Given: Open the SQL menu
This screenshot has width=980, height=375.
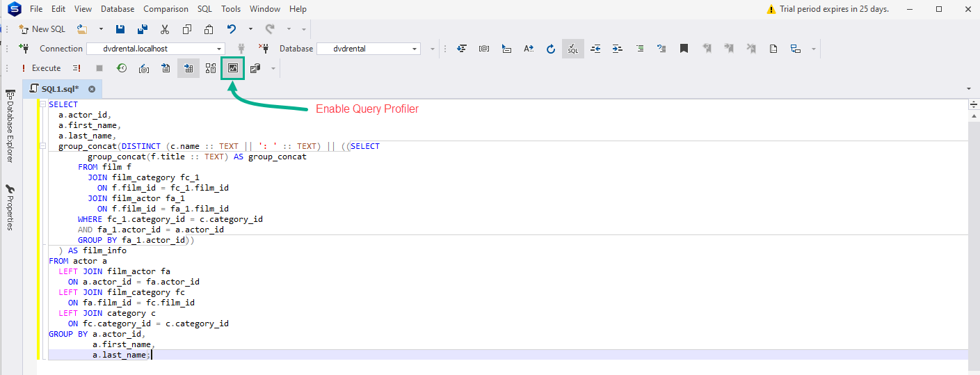Looking at the screenshot, I should 204,9.
